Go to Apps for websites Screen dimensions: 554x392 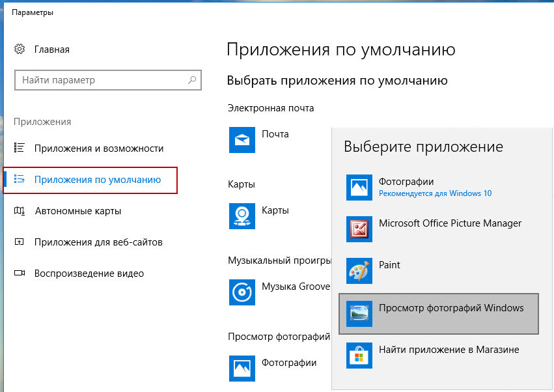(98, 242)
